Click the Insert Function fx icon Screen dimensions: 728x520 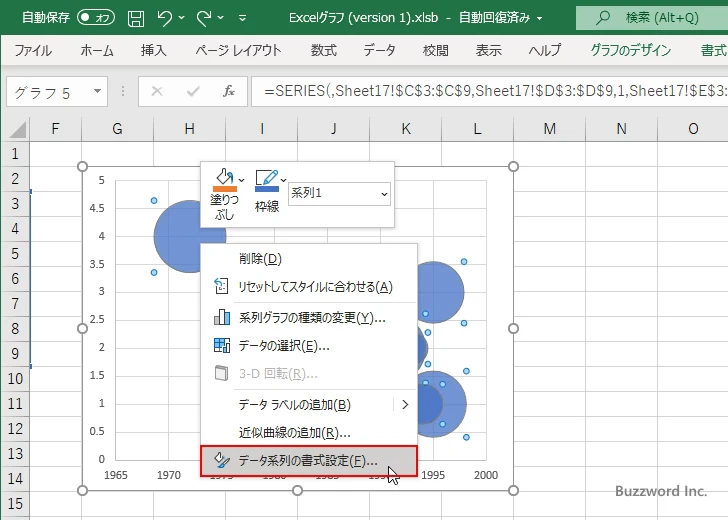tap(228, 91)
